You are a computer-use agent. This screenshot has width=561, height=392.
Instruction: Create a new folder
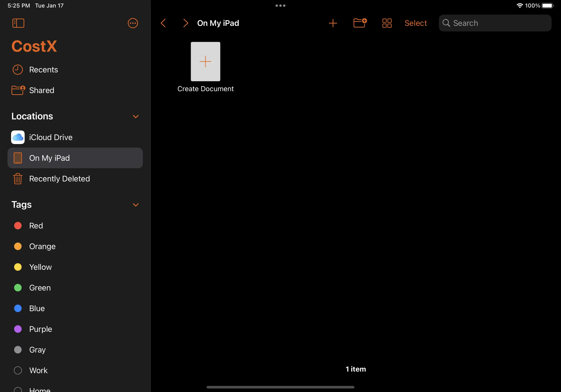point(360,23)
